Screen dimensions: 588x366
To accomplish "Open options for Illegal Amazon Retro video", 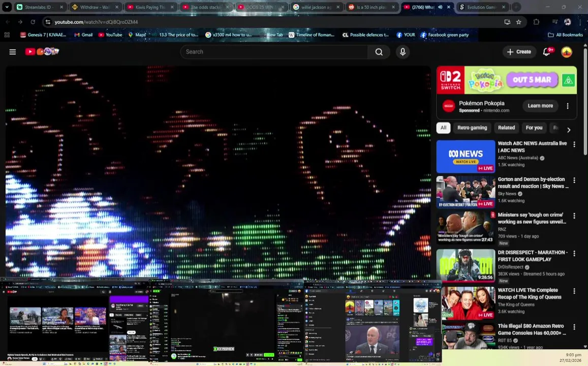I will point(574,327).
